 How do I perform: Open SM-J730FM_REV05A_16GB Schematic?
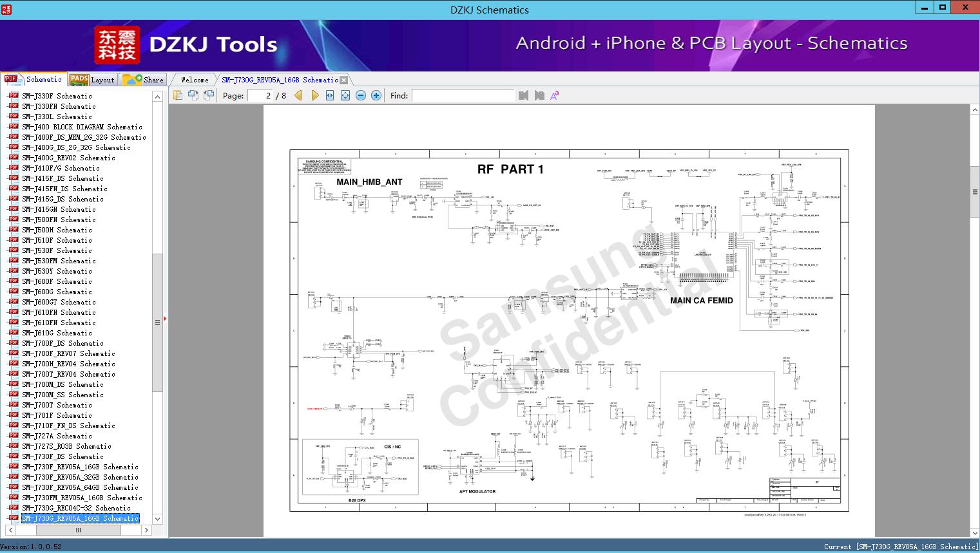[82, 498]
